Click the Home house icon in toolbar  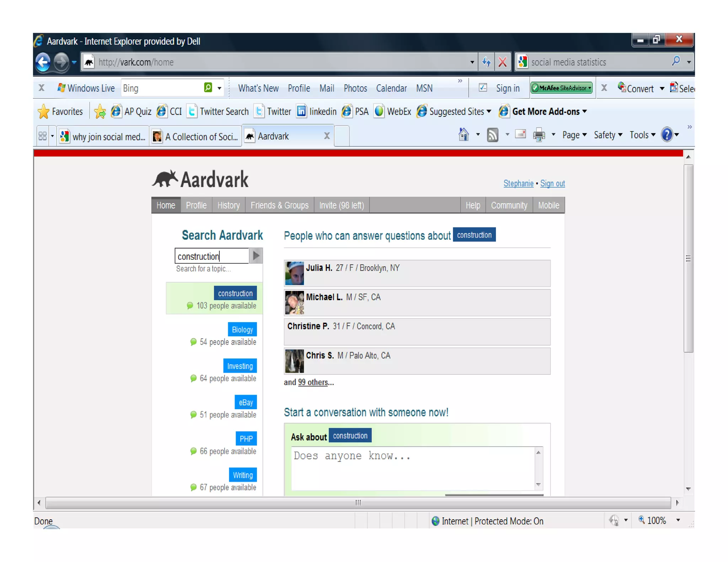[x=464, y=135]
